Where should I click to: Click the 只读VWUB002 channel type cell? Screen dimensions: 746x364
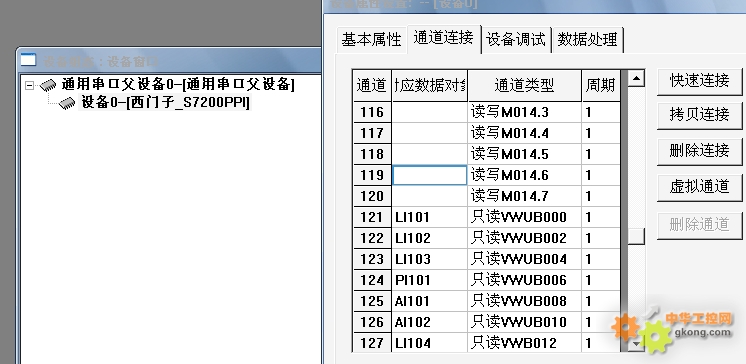[x=524, y=238]
